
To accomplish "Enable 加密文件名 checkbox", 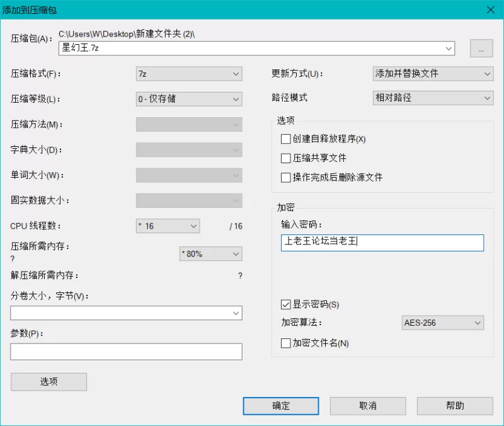I will (x=286, y=343).
